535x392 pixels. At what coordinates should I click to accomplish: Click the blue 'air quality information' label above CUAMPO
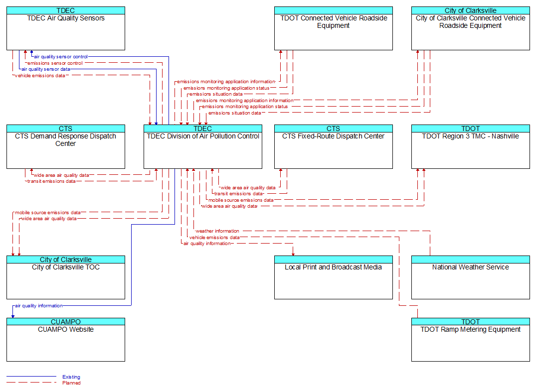pos(39,306)
